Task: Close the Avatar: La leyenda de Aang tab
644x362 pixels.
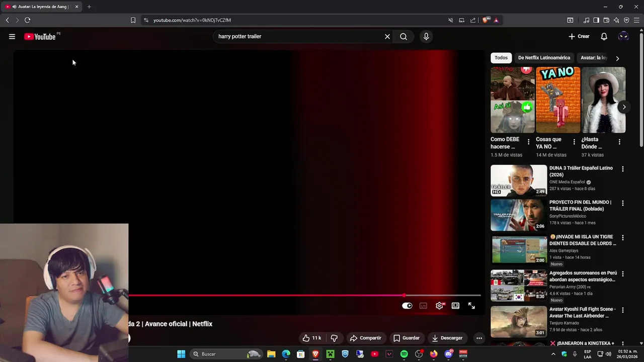Action: tap(76, 7)
